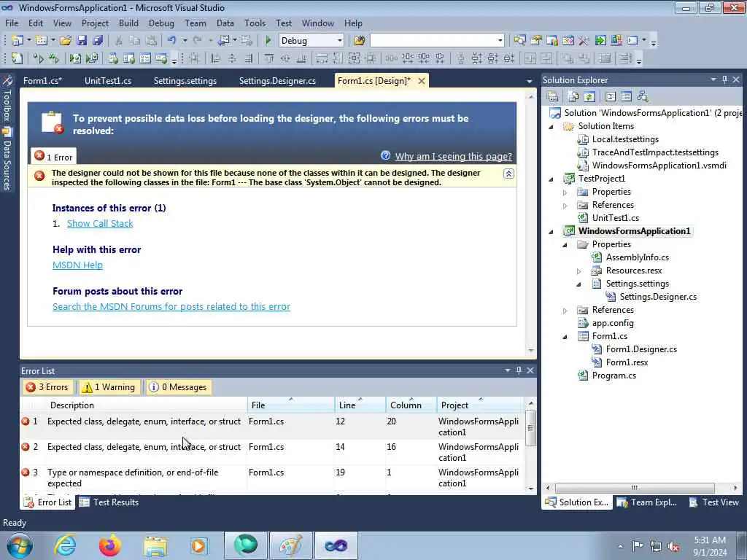Switch to the Test Results tab
747x560 pixels.
[109, 502]
